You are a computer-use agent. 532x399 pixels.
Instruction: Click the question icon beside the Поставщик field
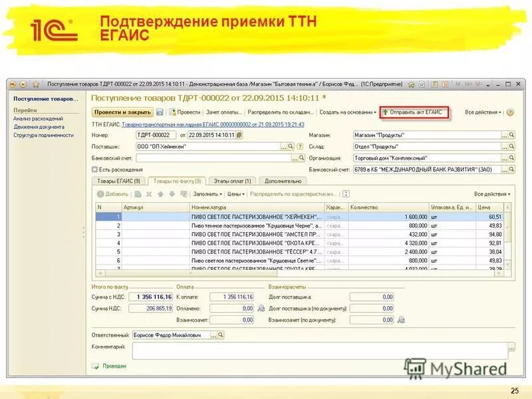coord(300,146)
